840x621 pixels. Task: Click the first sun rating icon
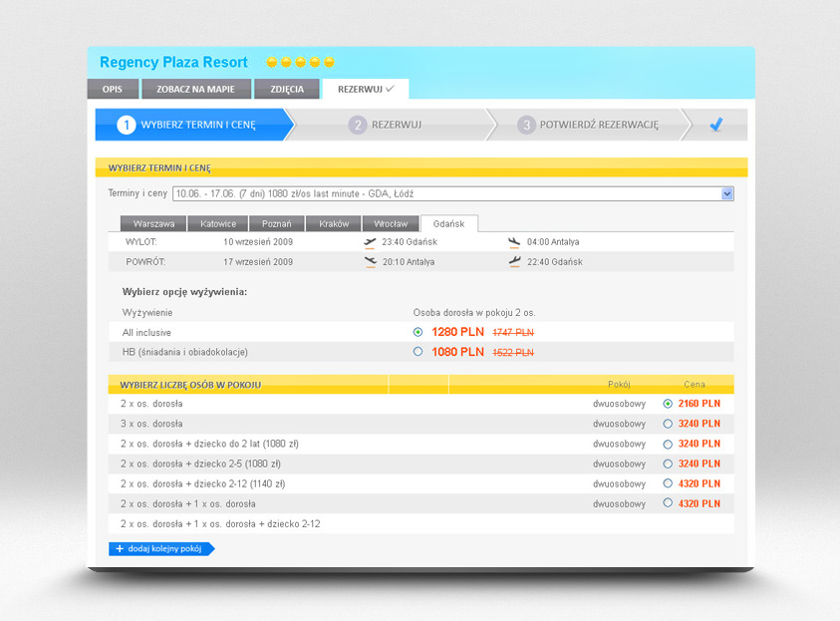(272, 62)
